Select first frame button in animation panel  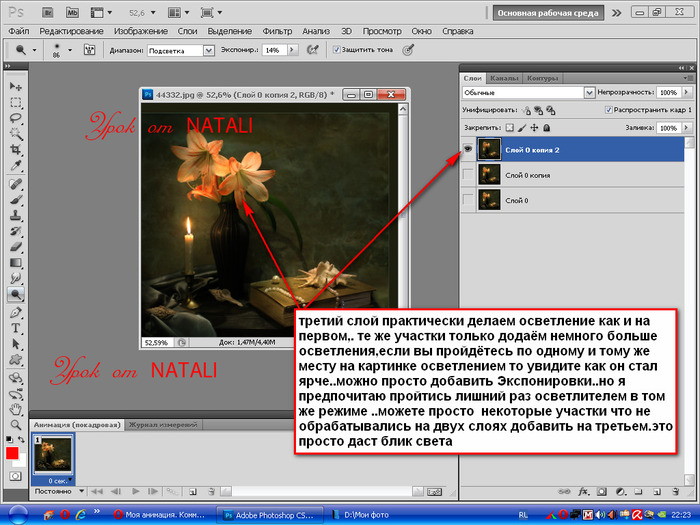point(96,492)
